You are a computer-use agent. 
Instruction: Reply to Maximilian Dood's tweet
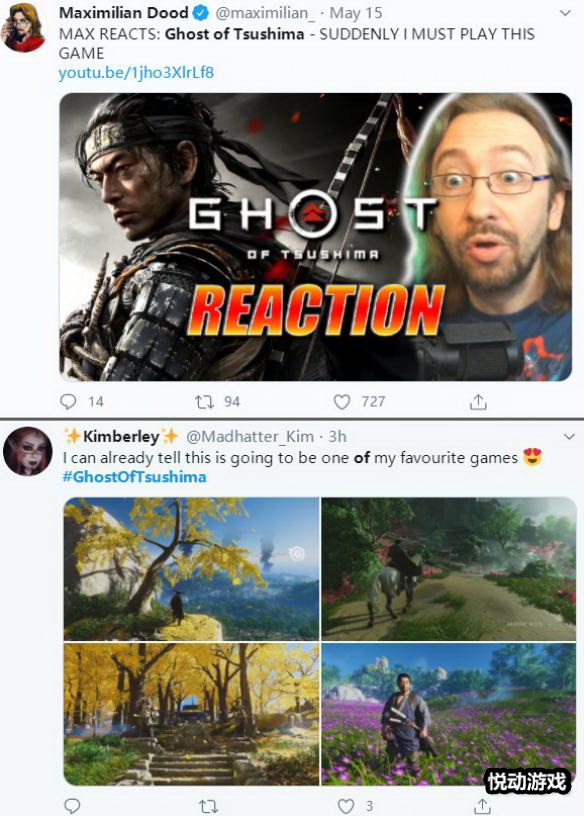pos(68,401)
